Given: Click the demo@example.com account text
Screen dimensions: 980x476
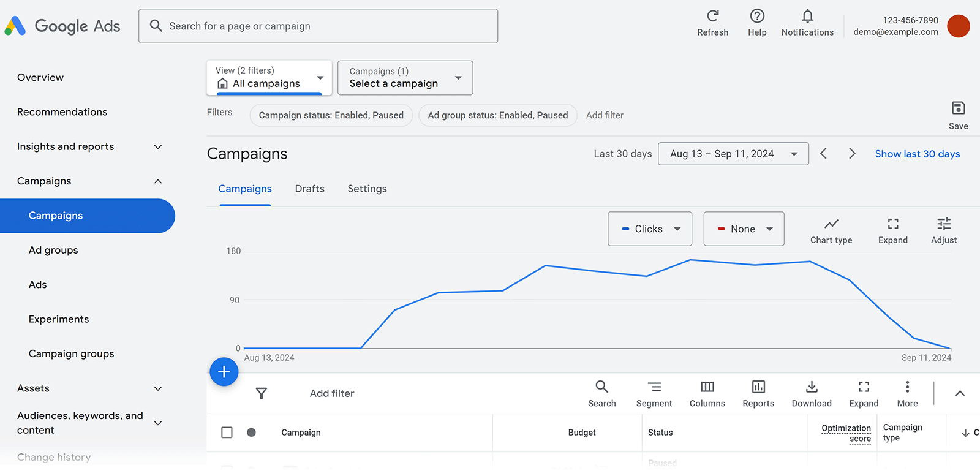Looking at the screenshot, I should point(895,32).
